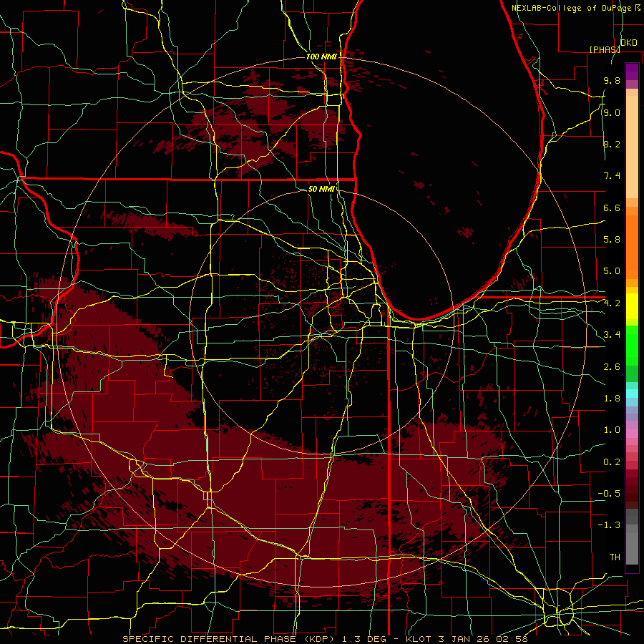The height and width of the screenshot is (644, 644).
Task: Click the 5.0 scale value
Action: point(612,271)
